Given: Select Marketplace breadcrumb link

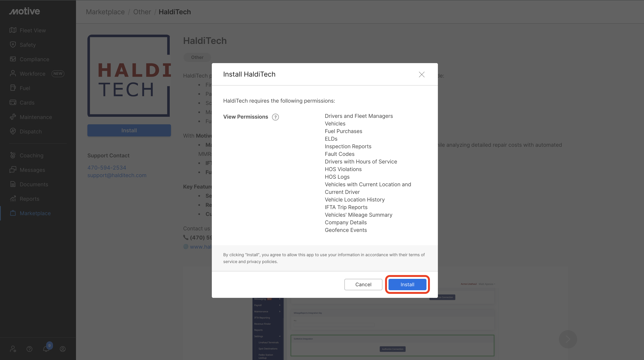Looking at the screenshot, I should pos(105,12).
